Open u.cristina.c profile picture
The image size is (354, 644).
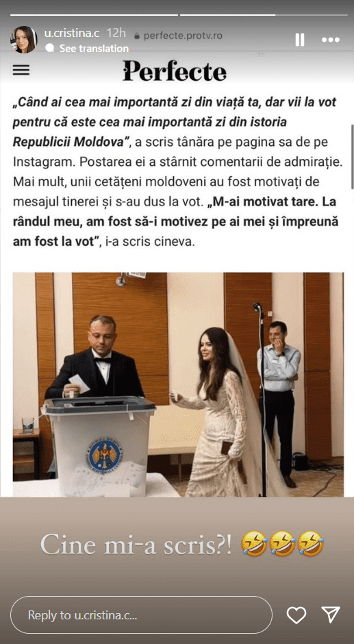click(24, 40)
